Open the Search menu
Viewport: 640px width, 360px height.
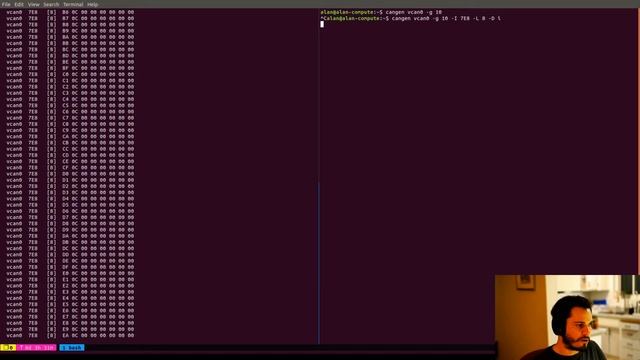tap(51, 4)
